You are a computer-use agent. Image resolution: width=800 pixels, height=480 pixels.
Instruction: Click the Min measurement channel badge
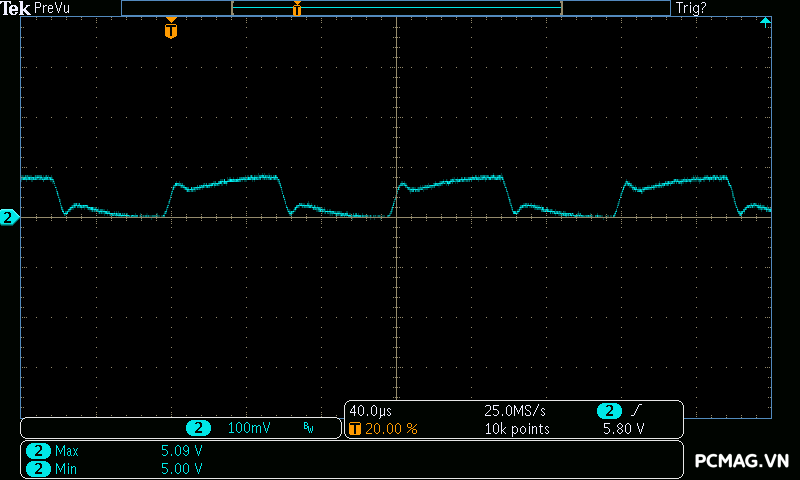38,468
